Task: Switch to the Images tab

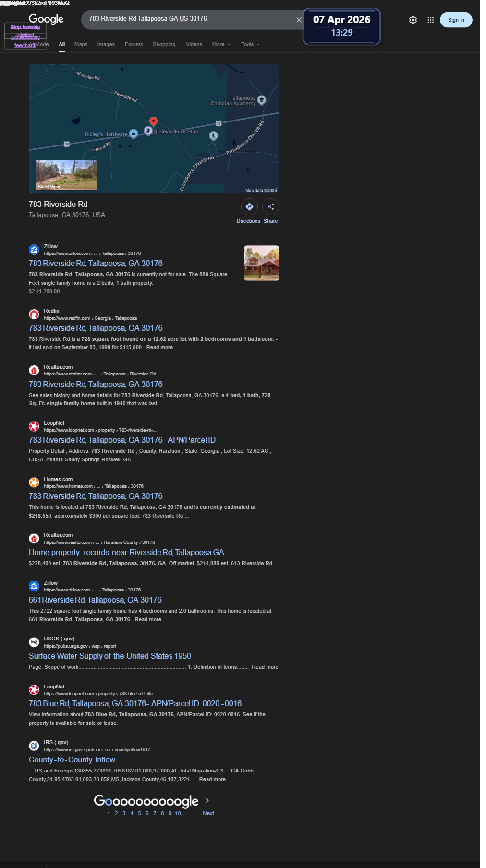Action: pos(106,44)
